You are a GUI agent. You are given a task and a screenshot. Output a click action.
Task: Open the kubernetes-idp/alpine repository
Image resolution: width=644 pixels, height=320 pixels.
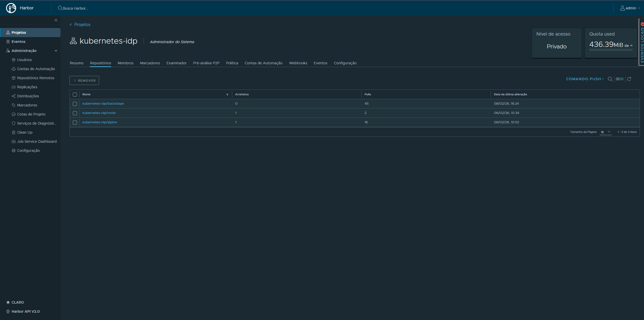tap(99, 122)
